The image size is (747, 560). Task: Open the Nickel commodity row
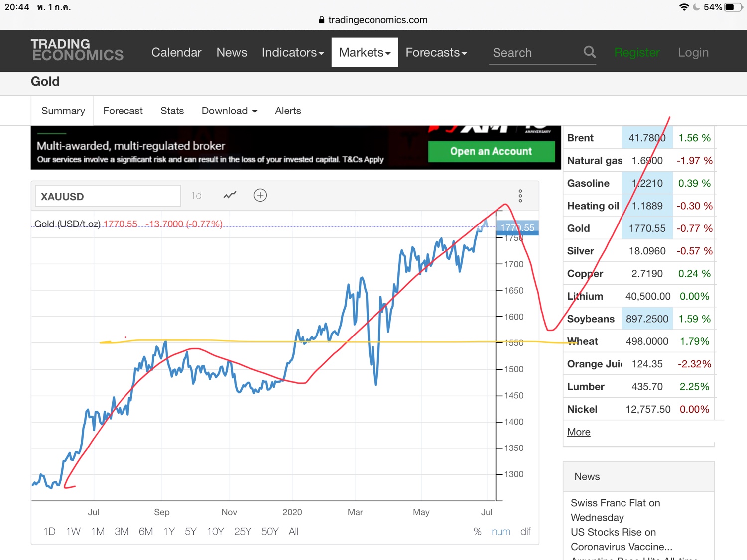(639, 409)
